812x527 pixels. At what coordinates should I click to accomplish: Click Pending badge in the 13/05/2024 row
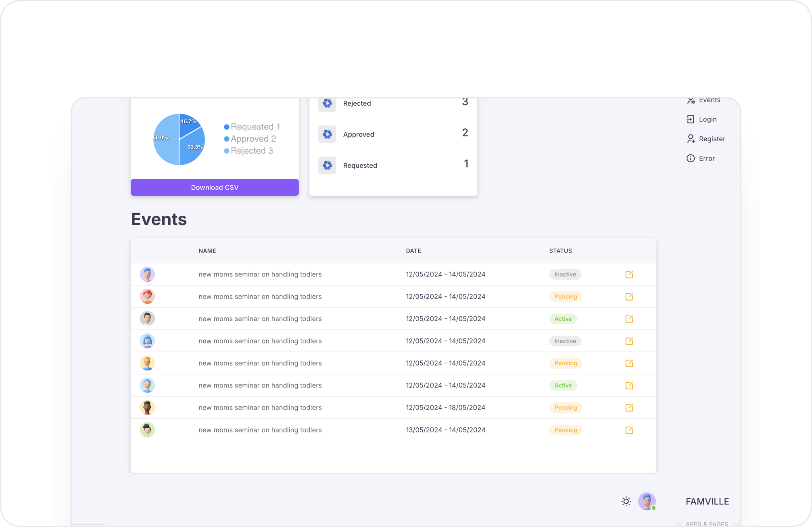point(566,430)
